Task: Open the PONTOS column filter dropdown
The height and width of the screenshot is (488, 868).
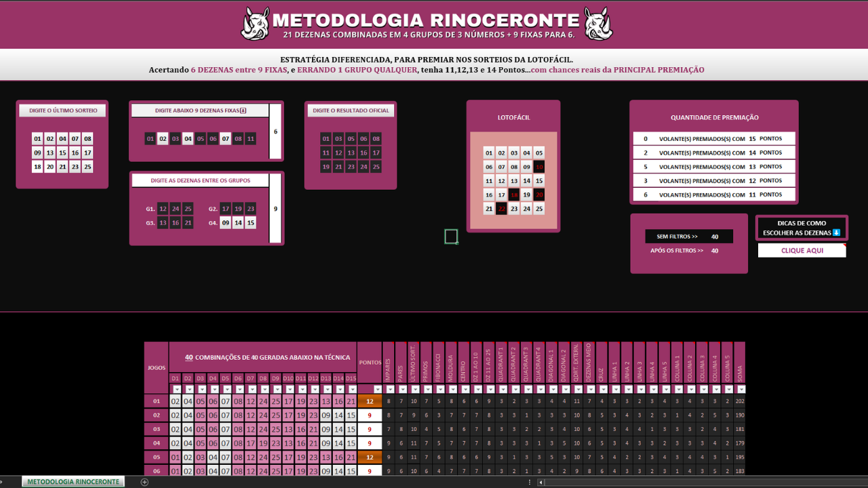Action: (378, 389)
